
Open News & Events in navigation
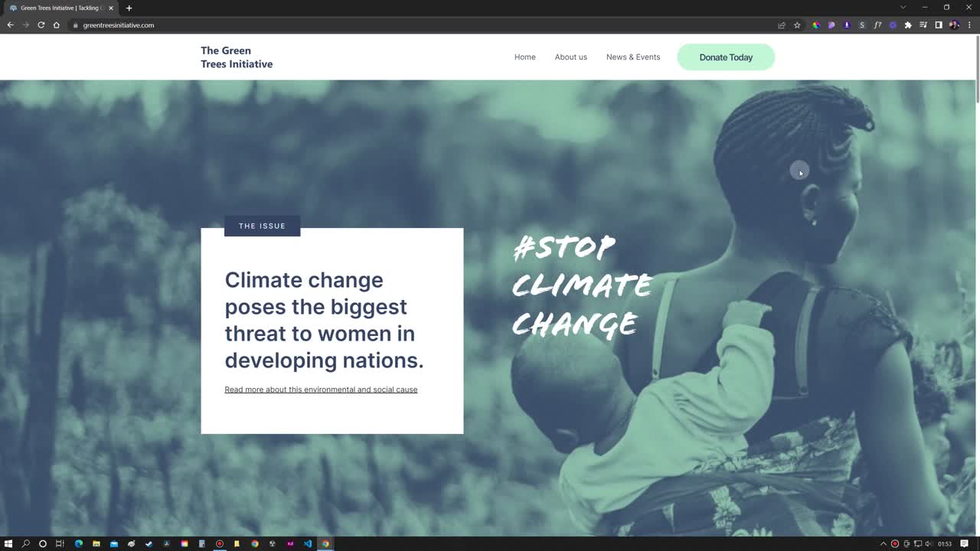coord(633,57)
